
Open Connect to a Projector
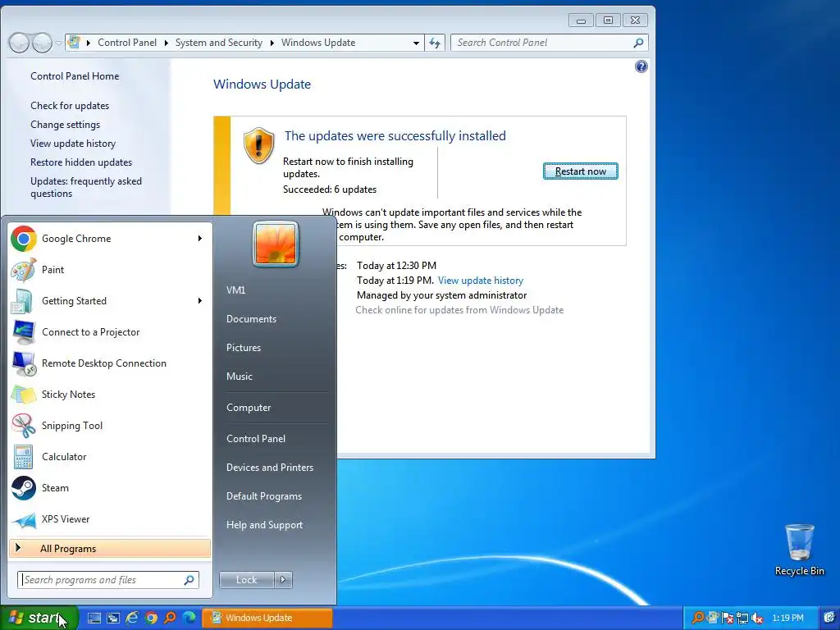coord(110,331)
